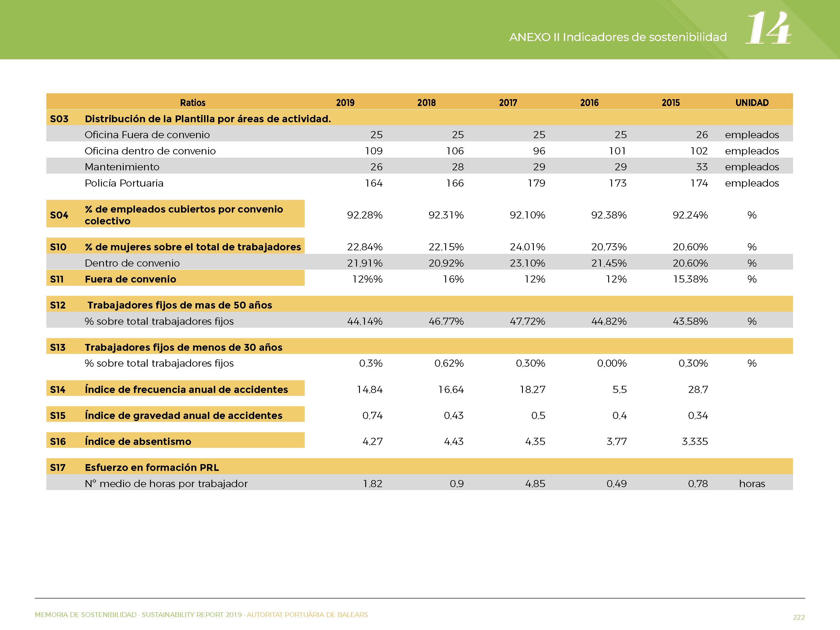The image size is (840, 630).
Task: Click the value 0,74 in S15 row
Action: (x=372, y=415)
